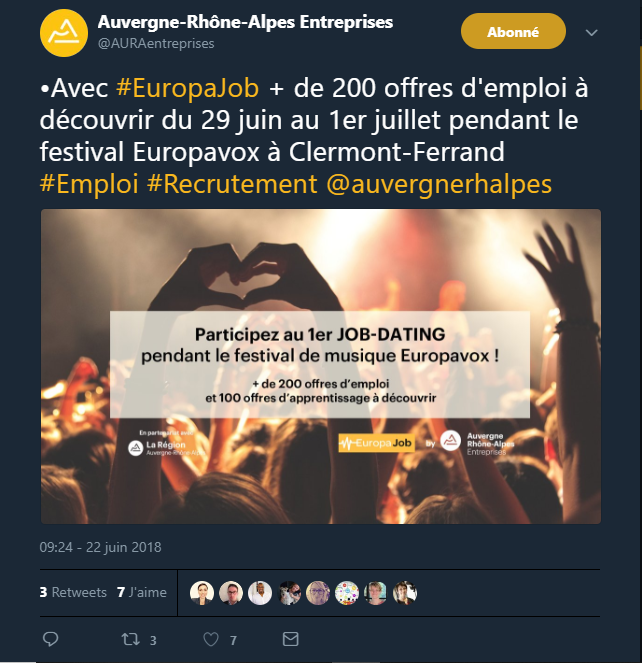
Task: Open the #Emploi hashtag
Action: click(89, 184)
